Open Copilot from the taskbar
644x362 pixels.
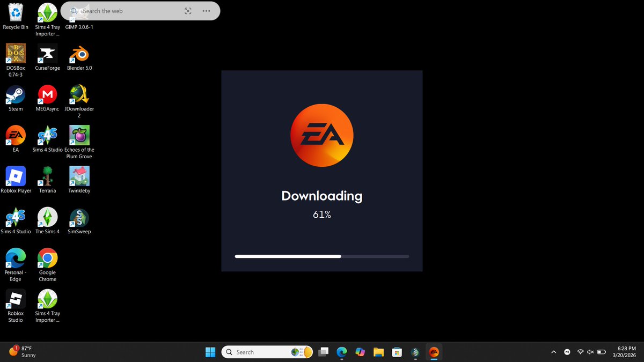[x=360, y=352]
